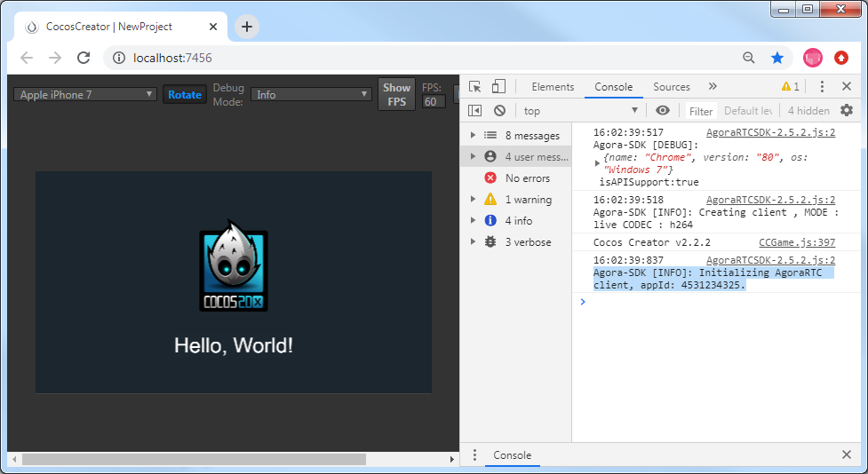Open the pink profile avatar
This screenshot has width=868, height=474.
point(813,58)
